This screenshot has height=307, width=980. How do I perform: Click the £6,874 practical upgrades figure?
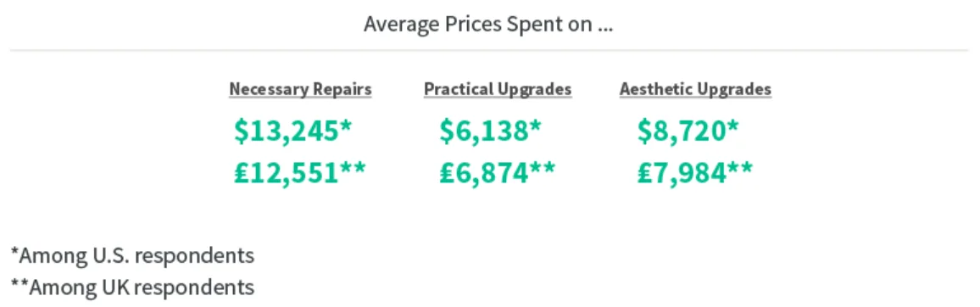484,172
